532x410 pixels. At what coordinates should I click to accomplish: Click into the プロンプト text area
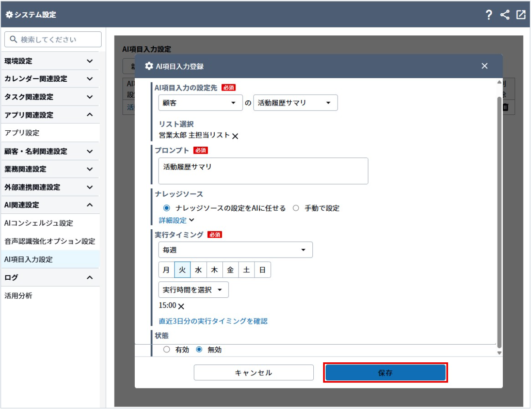click(263, 171)
